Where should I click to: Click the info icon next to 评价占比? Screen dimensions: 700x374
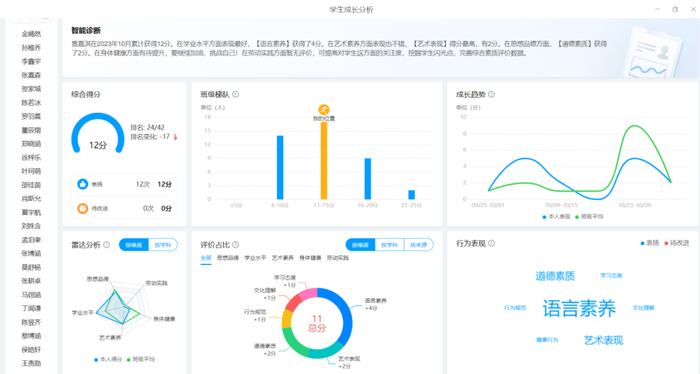(x=236, y=245)
